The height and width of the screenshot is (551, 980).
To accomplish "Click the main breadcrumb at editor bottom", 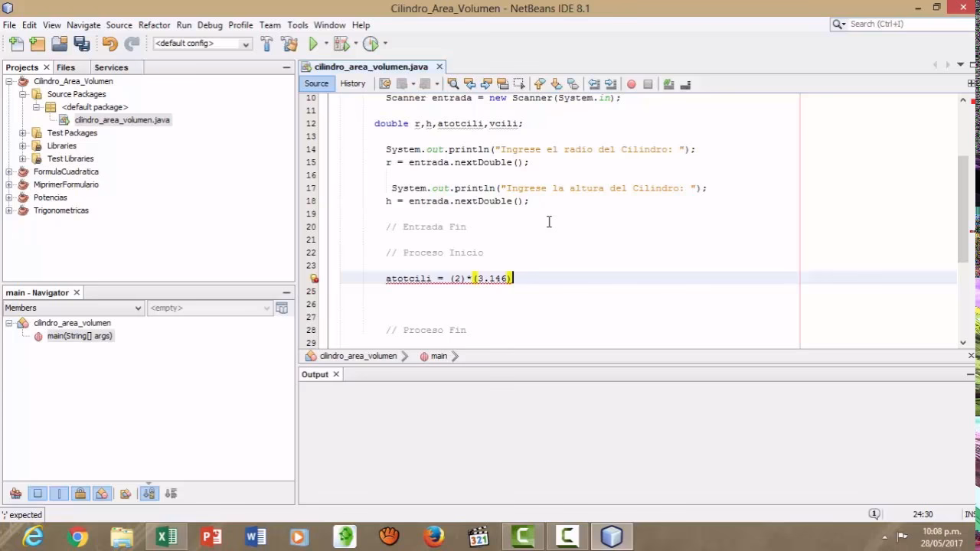I will pyautogui.click(x=438, y=355).
